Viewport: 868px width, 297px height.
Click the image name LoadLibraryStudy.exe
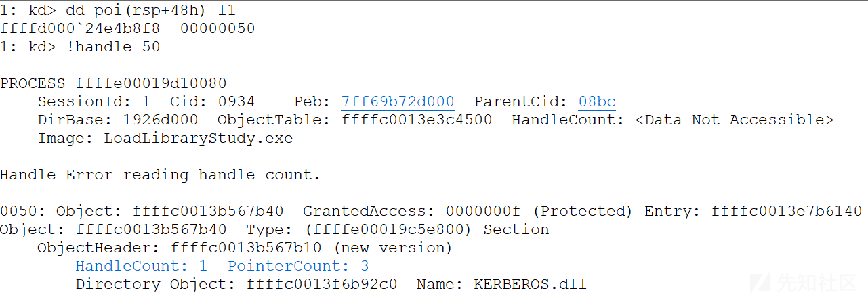(x=199, y=139)
